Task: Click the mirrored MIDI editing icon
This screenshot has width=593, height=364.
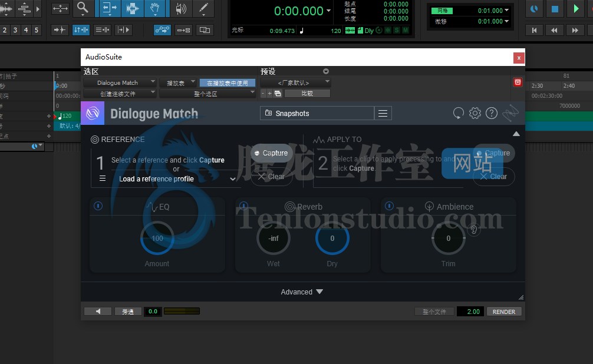Action: [183, 30]
